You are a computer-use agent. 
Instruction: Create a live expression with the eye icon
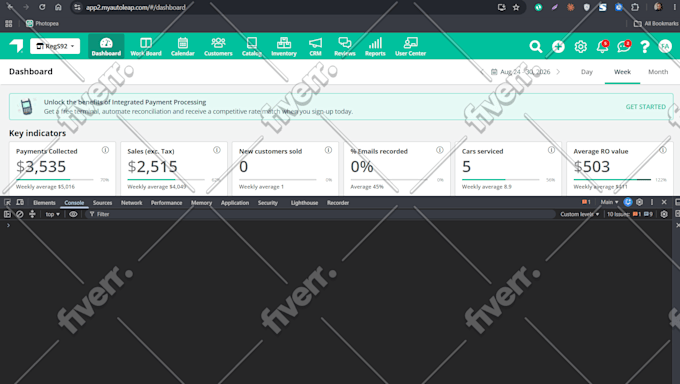(73, 214)
